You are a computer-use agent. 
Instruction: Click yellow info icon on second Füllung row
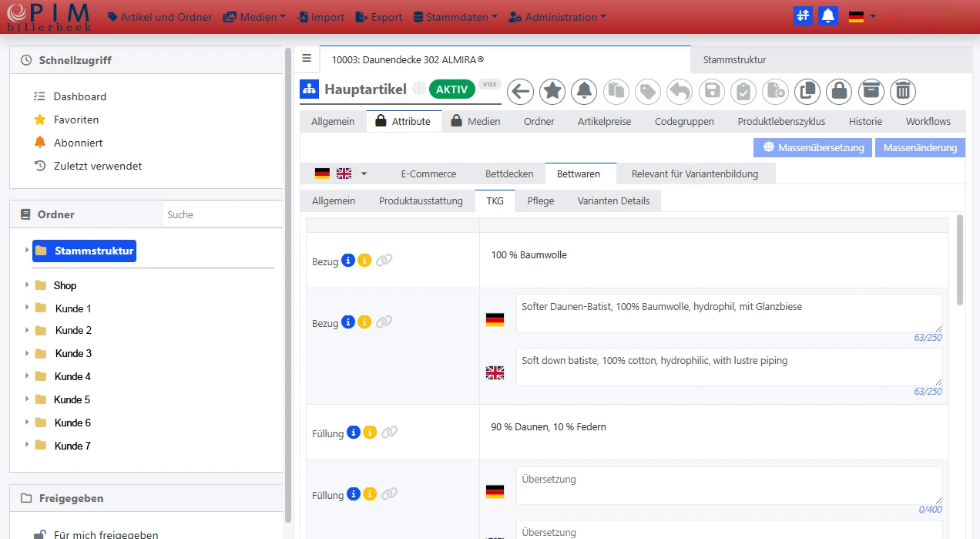370,494
